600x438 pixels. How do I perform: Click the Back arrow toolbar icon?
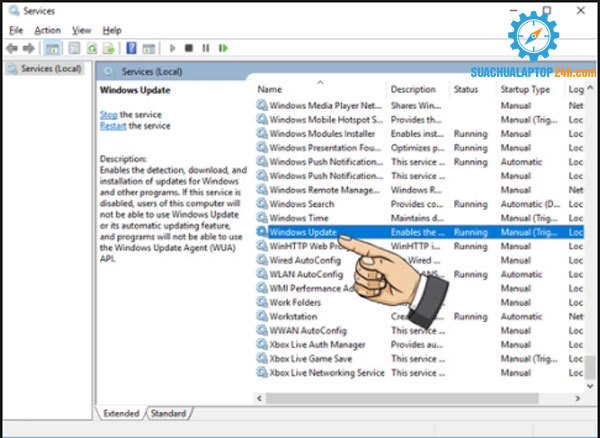pyautogui.click(x=12, y=48)
